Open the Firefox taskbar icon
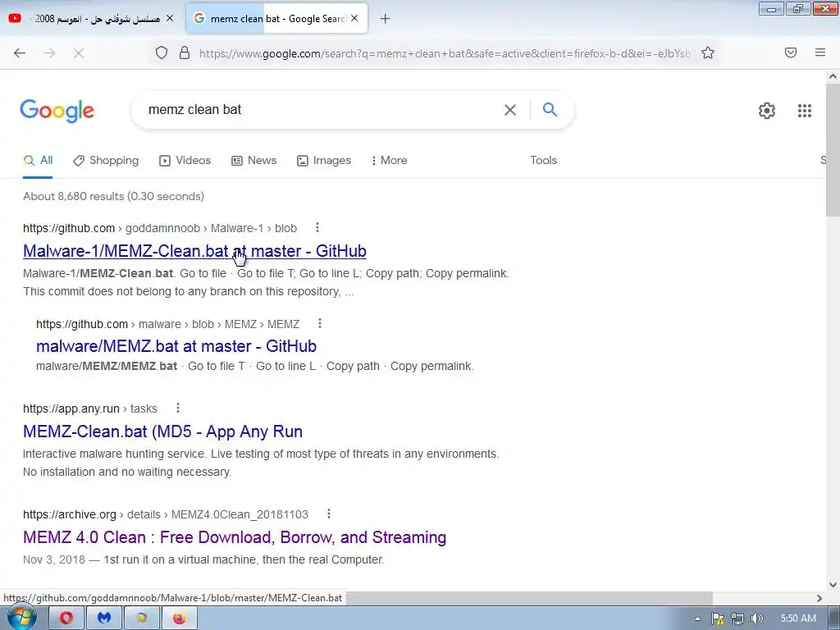The width and height of the screenshot is (840, 630). pos(180,618)
